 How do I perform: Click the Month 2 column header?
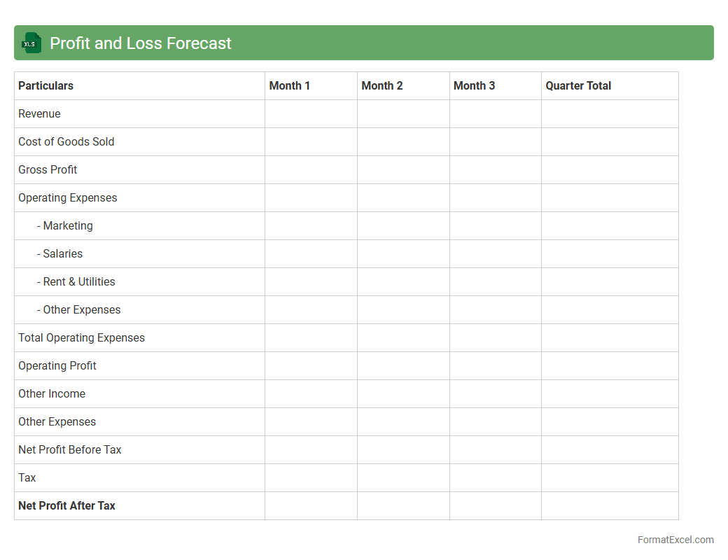(382, 85)
